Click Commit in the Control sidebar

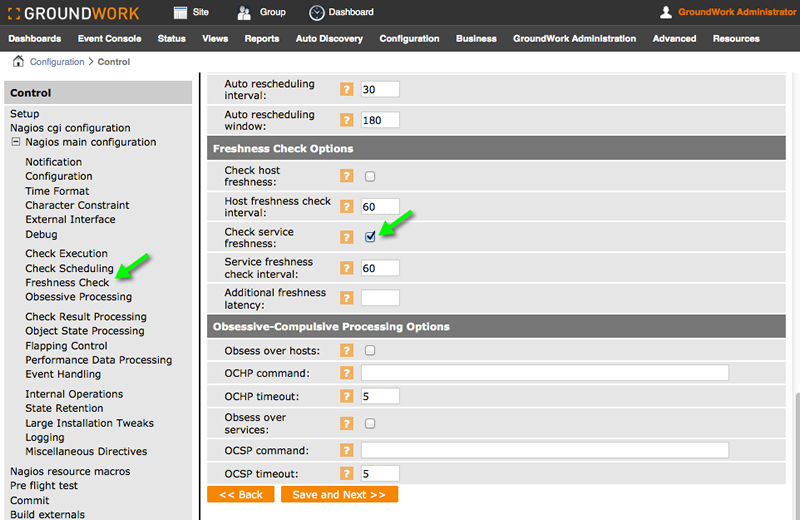tap(30, 501)
